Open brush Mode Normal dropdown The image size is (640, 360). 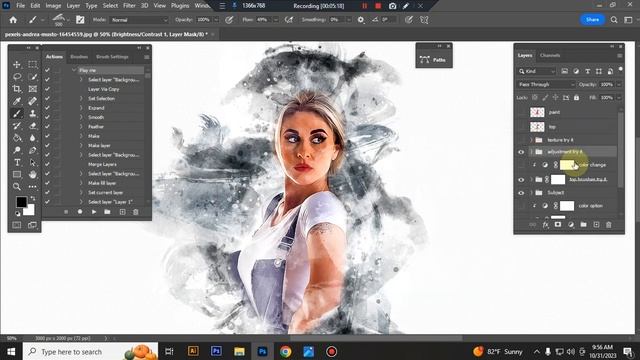coord(139,20)
